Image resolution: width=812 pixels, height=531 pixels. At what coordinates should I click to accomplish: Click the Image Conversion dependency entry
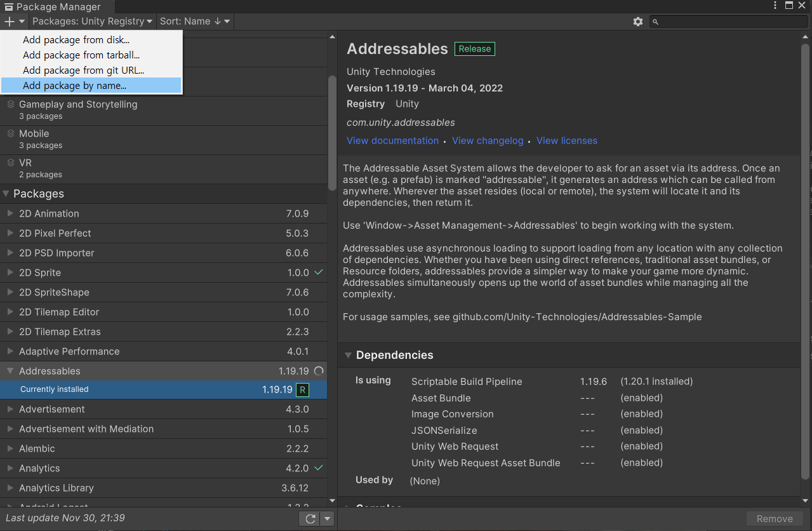pos(452,414)
